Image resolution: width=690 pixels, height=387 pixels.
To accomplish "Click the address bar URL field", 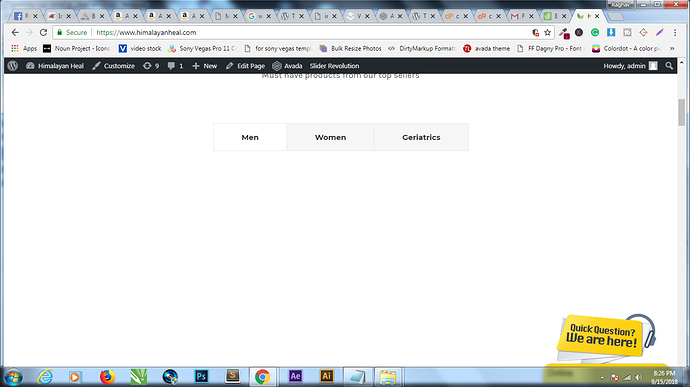I will [308, 33].
